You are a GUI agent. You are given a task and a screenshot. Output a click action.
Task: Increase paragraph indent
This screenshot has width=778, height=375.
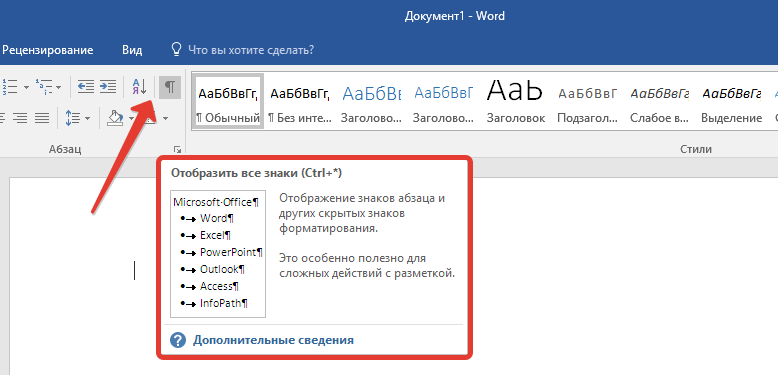(x=108, y=87)
